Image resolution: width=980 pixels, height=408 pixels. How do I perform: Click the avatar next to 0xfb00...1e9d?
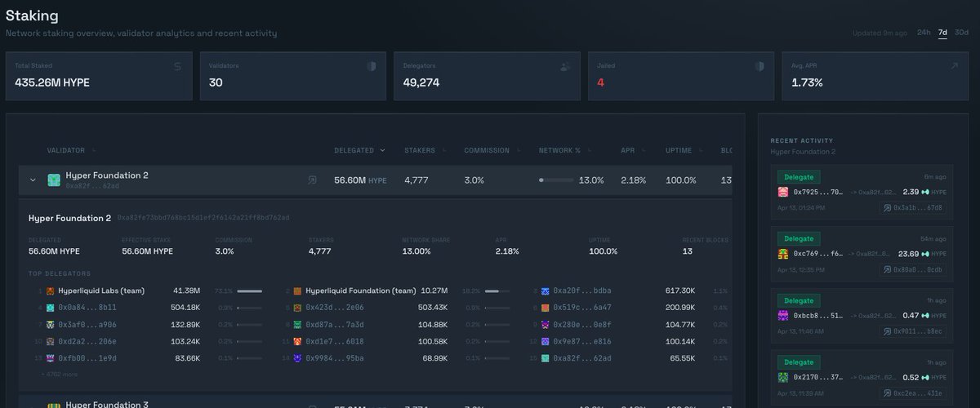(50, 359)
